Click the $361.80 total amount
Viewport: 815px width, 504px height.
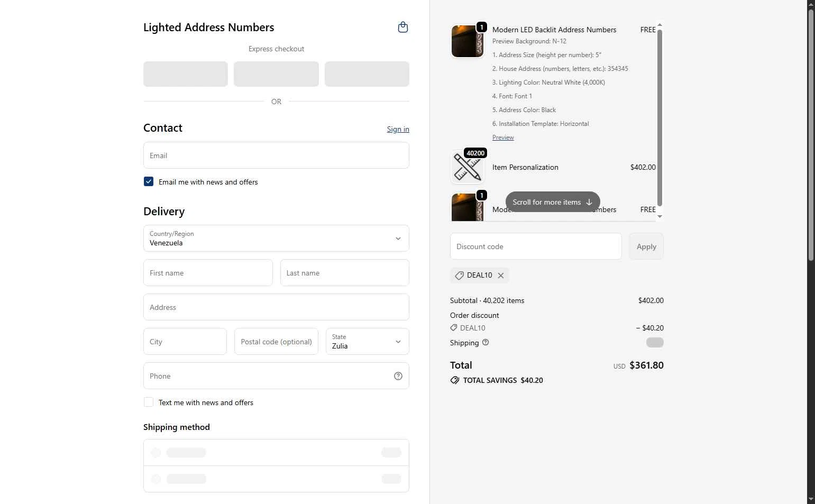click(x=646, y=365)
